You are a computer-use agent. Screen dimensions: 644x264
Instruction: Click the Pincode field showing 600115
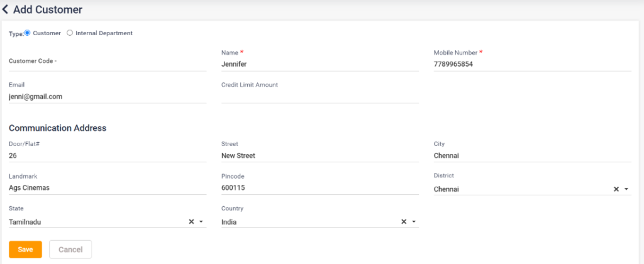click(319, 188)
